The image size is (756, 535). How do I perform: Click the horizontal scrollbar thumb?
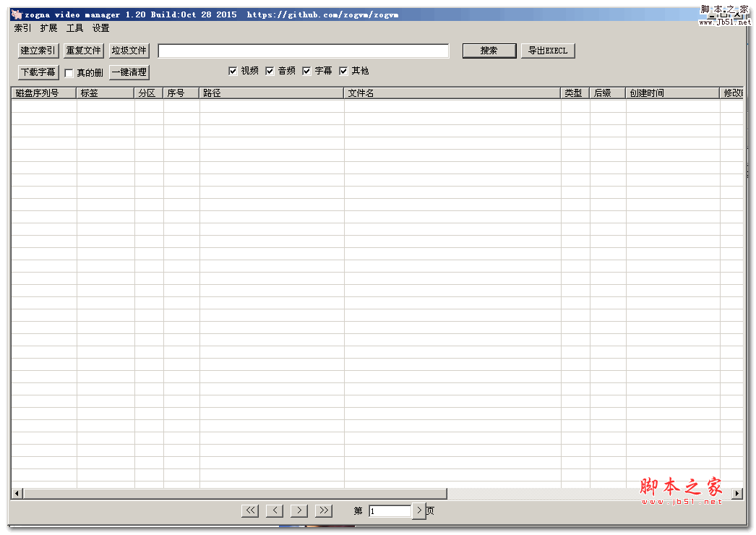point(235,493)
